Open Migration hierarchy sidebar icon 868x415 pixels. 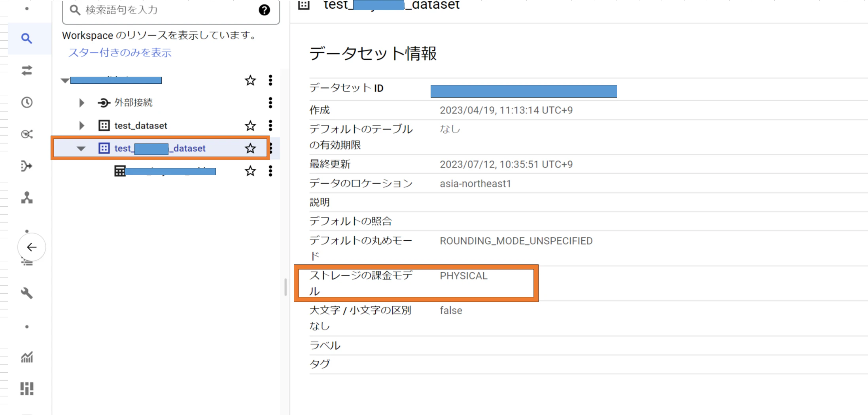[x=26, y=198]
